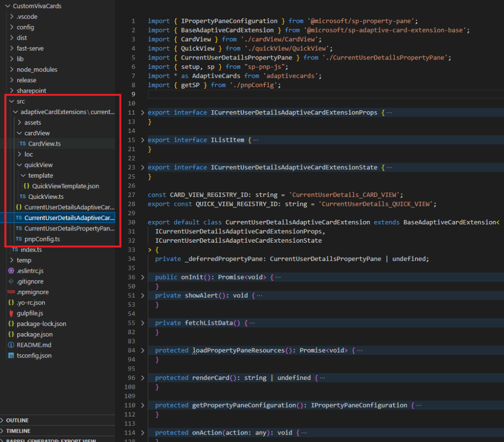
Task: Click the gulp icon beside gulpfile.js
Action: pos(11,313)
